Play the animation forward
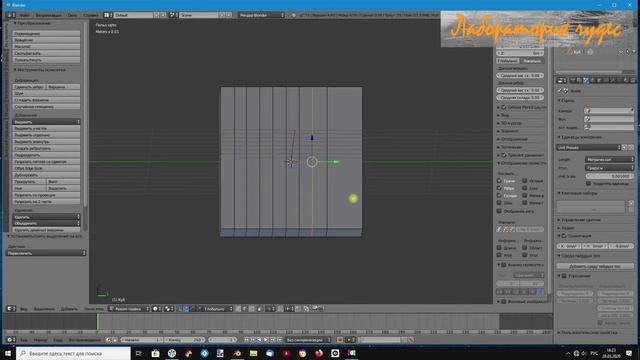The height and width of the screenshot is (360, 640). 266,340
